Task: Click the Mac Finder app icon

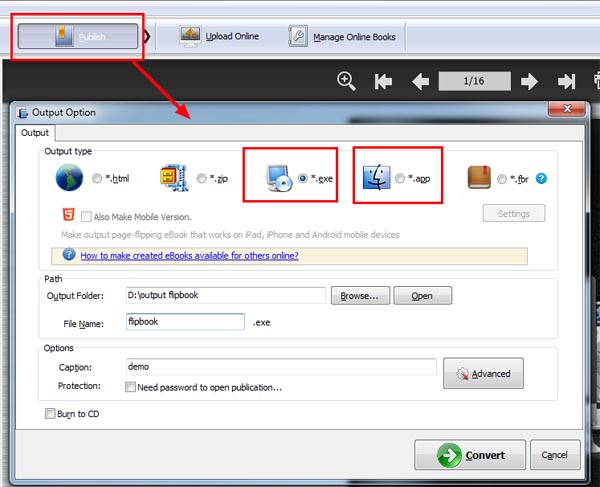Action: coord(377,177)
